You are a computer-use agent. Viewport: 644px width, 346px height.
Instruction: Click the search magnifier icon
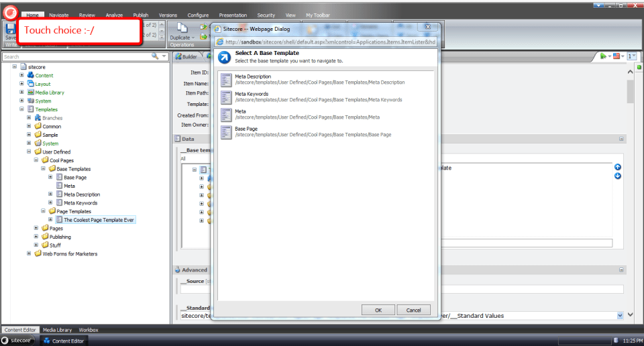point(155,56)
